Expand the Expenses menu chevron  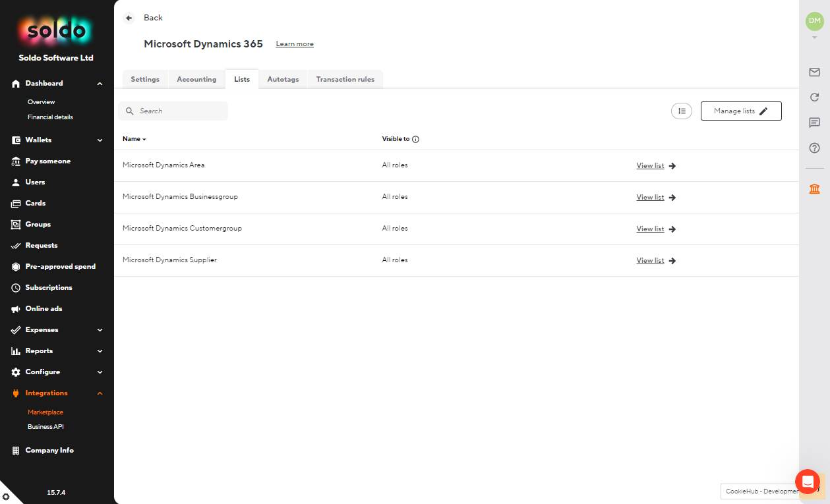100,330
